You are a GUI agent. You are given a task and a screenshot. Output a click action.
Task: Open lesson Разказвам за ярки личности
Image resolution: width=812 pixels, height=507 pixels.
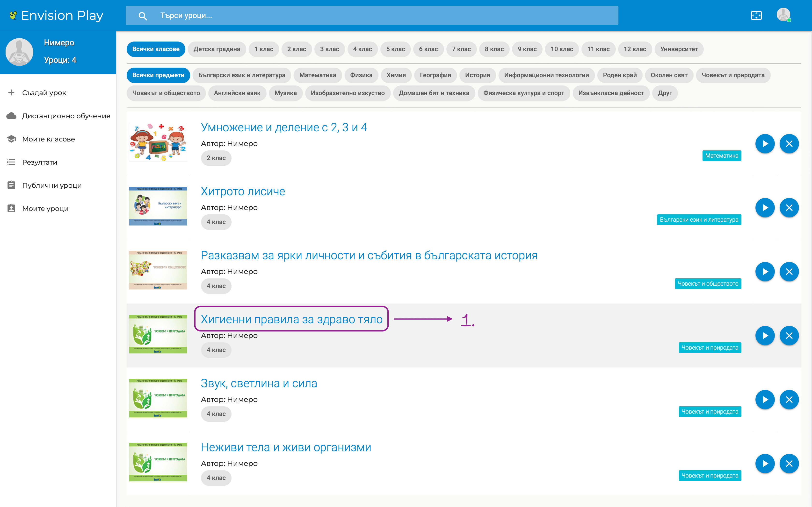tap(369, 255)
